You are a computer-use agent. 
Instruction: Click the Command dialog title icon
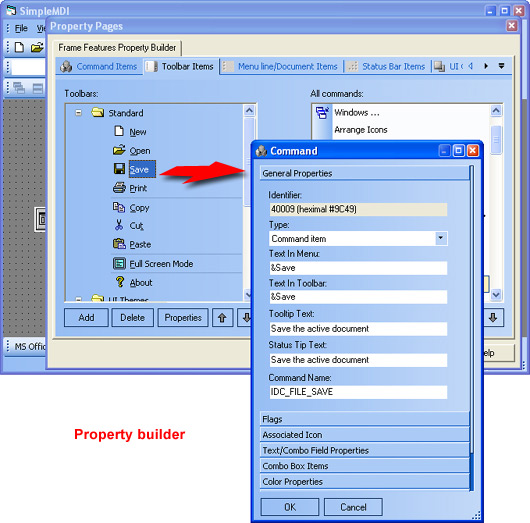click(261, 151)
